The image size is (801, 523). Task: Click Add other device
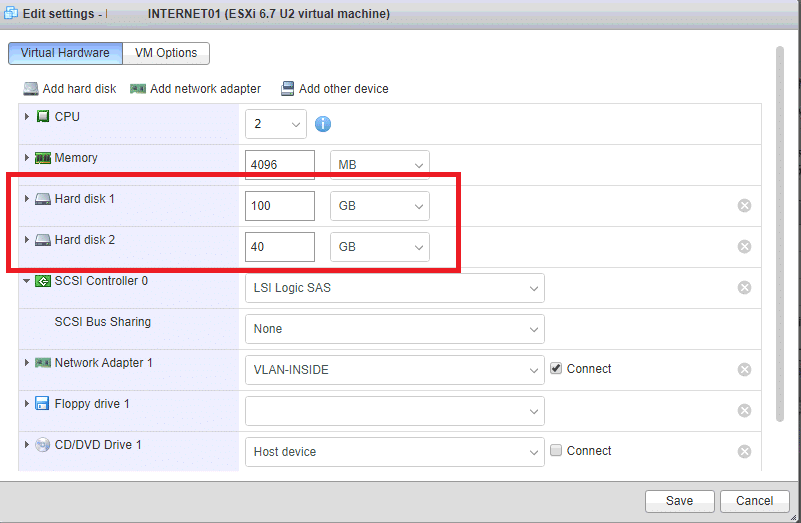[335, 89]
